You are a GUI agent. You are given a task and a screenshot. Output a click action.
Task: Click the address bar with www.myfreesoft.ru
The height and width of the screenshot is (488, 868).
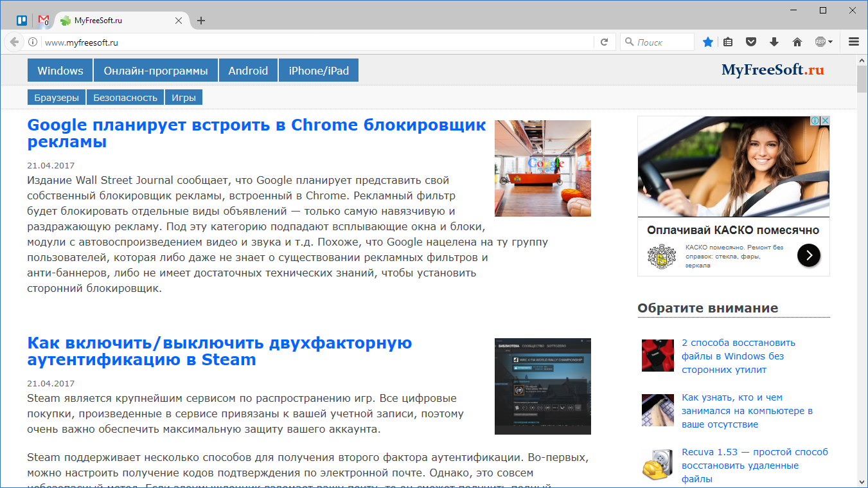click(x=318, y=42)
